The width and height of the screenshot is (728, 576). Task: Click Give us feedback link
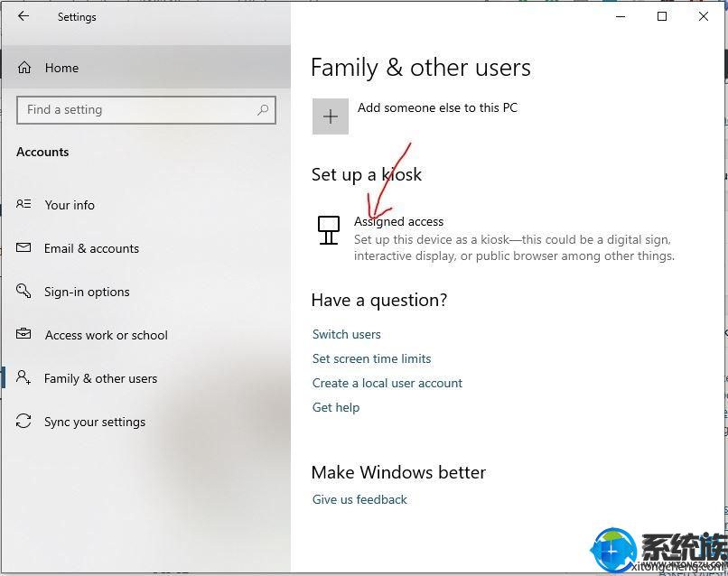pos(359,499)
